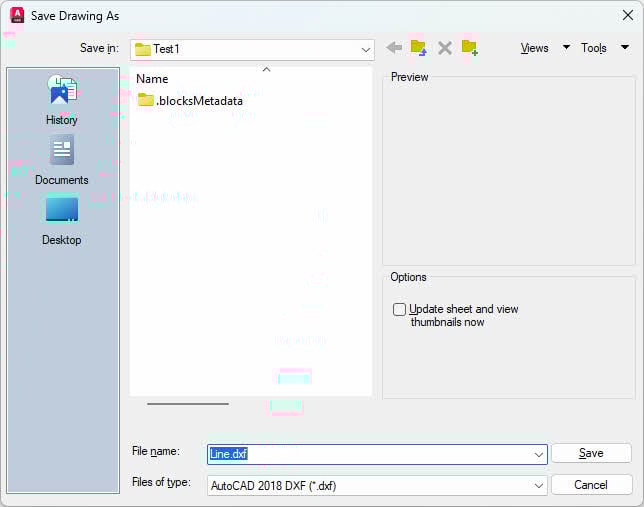Close the Save Drawing As dialog
The width and height of the screenshot is (644, 507).
628,16
